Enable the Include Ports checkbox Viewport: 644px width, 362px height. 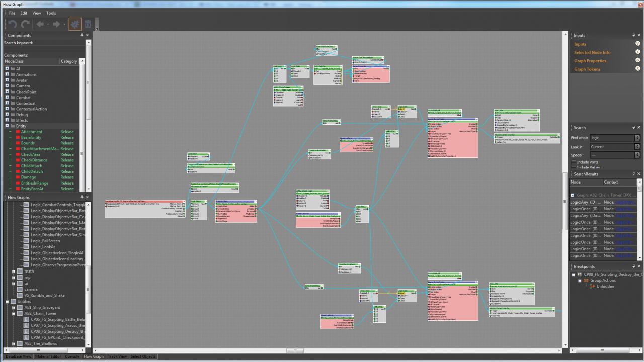pos(574,162)
